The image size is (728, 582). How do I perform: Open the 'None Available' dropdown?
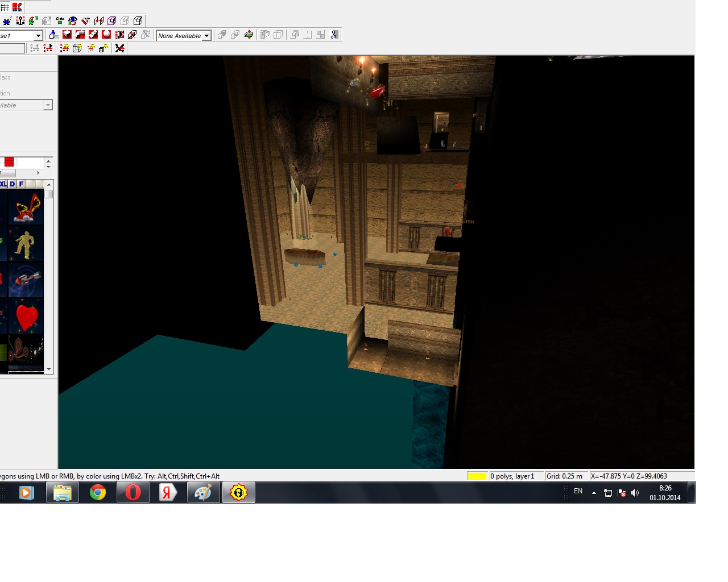[206, 35]
